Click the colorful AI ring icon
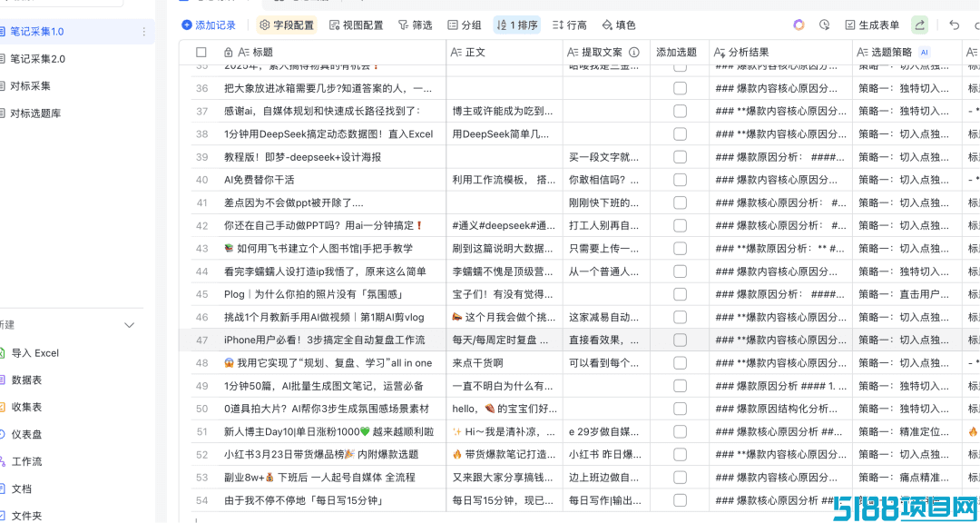This screenshot has width=980, height=523. (x=799, y=25)
